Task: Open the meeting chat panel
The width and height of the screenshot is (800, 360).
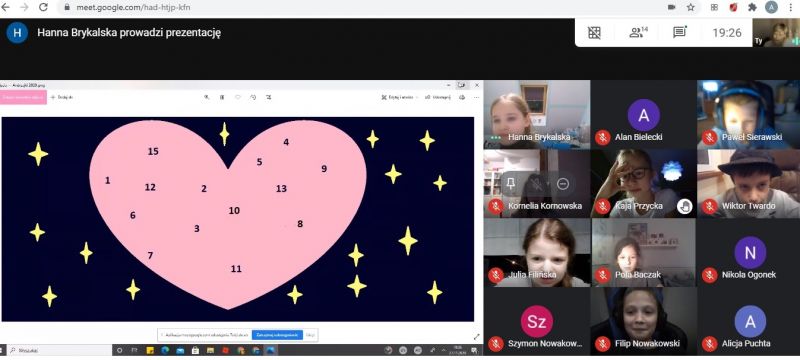Action: click(x=680, y=33)
